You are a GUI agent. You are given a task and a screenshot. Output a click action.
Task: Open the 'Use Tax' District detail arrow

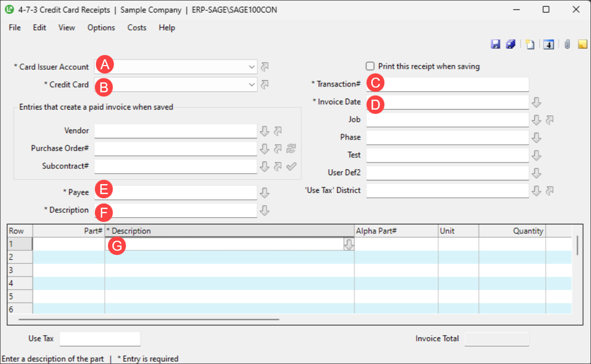coord(550,191)
